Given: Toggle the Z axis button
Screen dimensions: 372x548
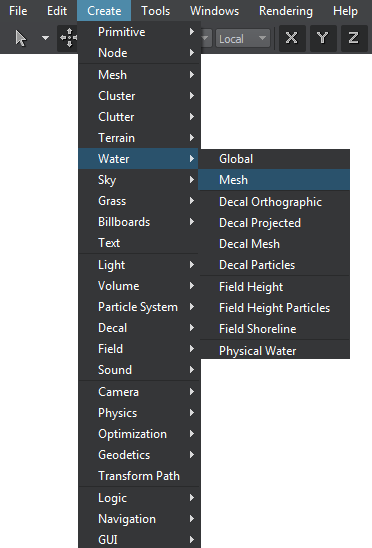Looking at the screenshot, I should 353,38.
